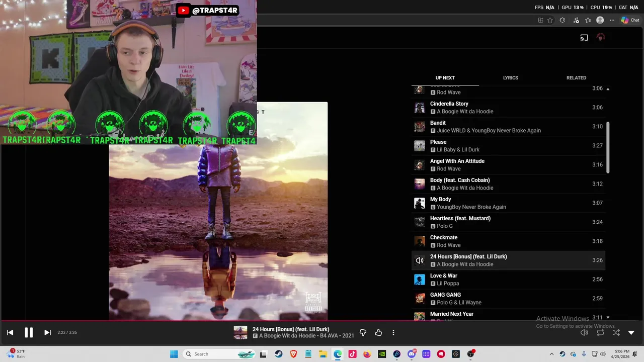
Task: Open Brave browser from taskbar
Action: (293, 354)
